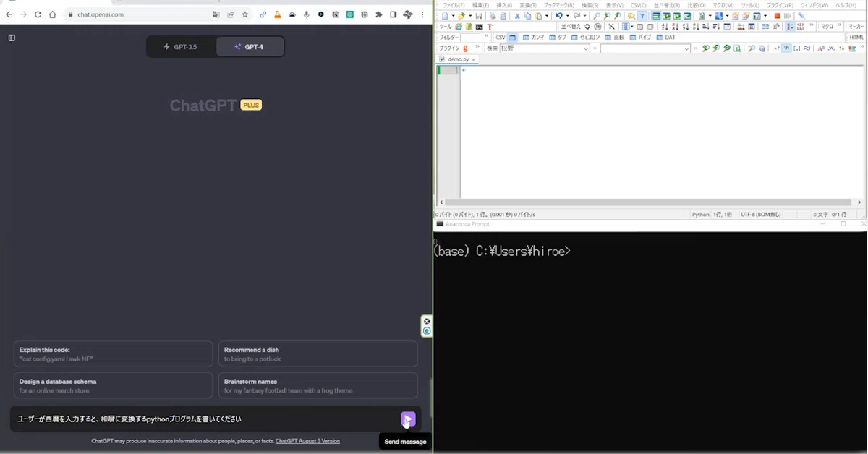Click the Chrome address bar chat.openai.com

[x=101, y=14]
